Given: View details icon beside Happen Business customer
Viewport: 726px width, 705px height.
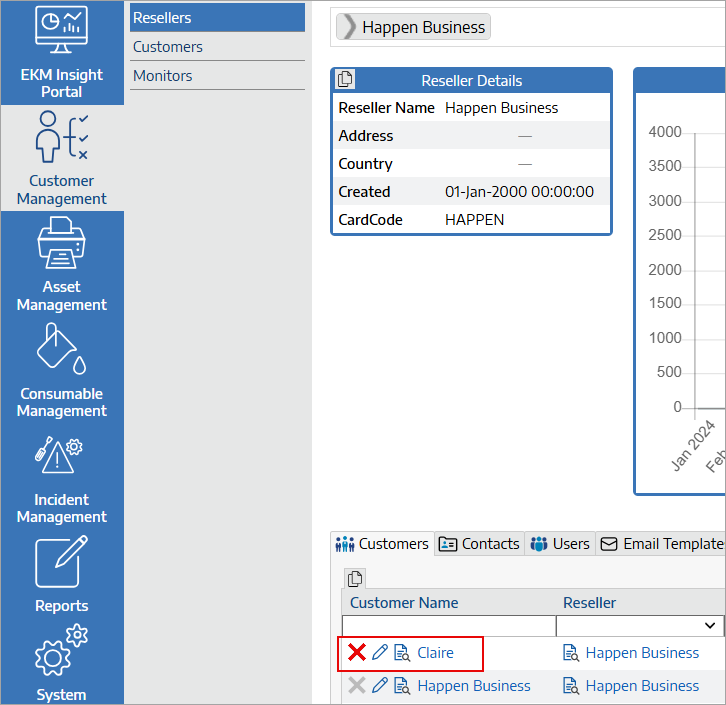Looking at the screenshot, I should coord(402,686).
